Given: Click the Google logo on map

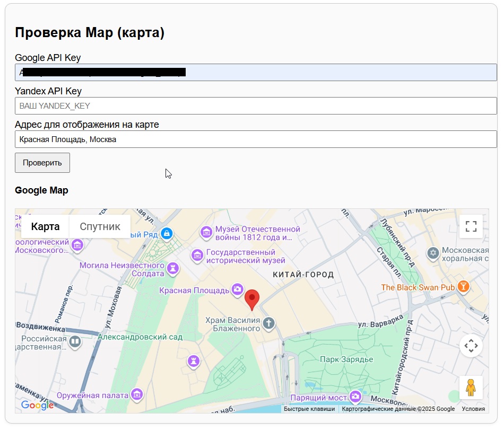Looking at the screenshot, I should [x=37, y=406].
